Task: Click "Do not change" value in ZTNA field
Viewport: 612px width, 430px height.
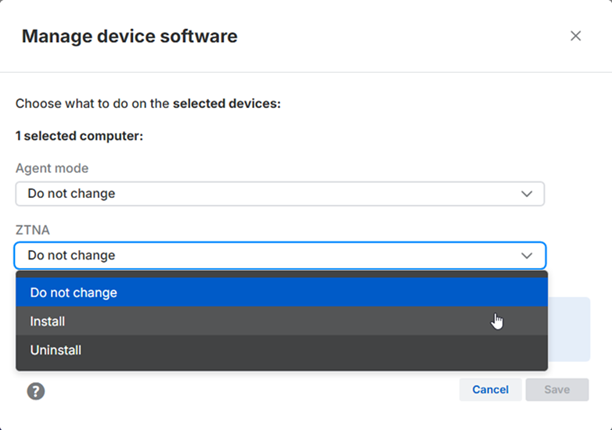Action: coord(71,256)
